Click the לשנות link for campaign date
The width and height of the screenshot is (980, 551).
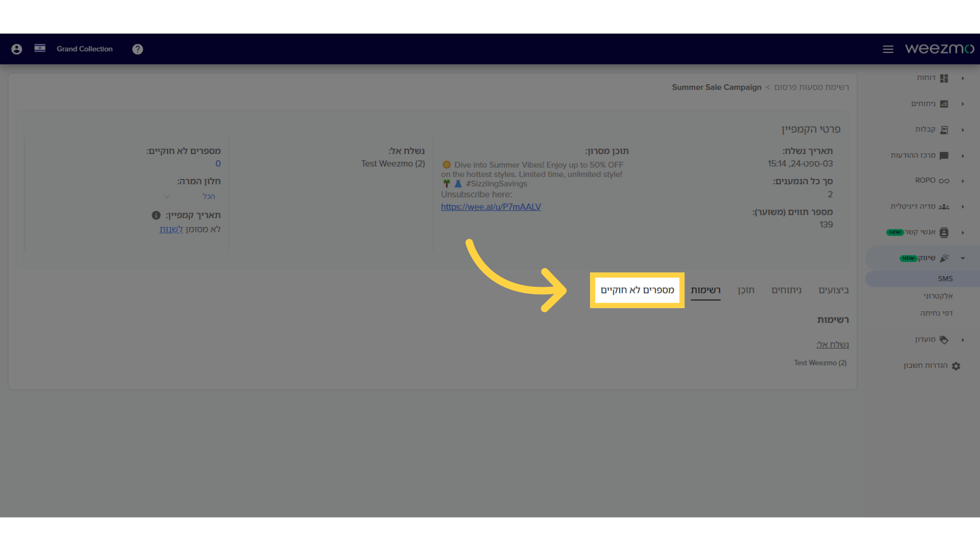171,229
